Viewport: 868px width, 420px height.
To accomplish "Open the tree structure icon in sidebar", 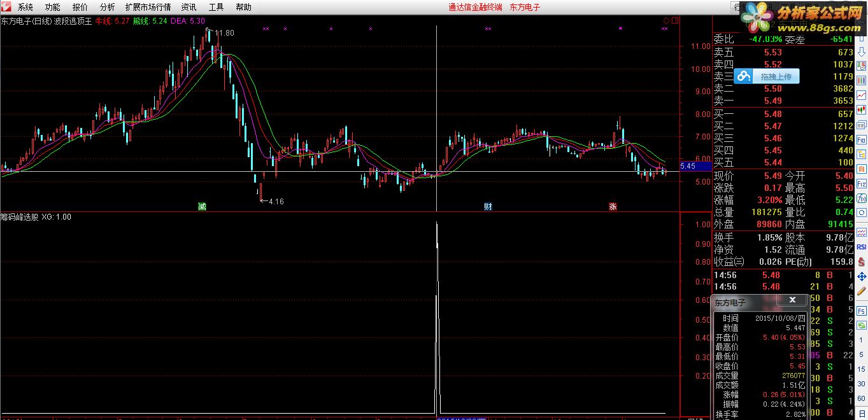I will point(861,155).
